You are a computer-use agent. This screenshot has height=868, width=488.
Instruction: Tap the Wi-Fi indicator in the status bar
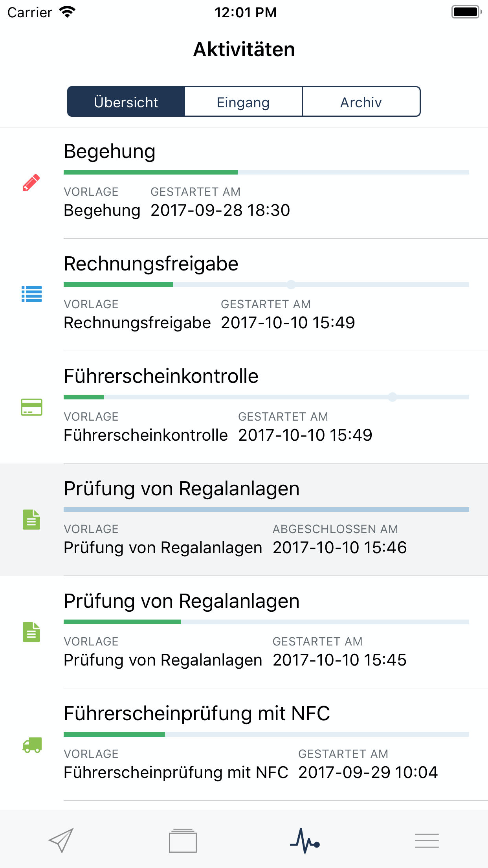coord(67,12)
